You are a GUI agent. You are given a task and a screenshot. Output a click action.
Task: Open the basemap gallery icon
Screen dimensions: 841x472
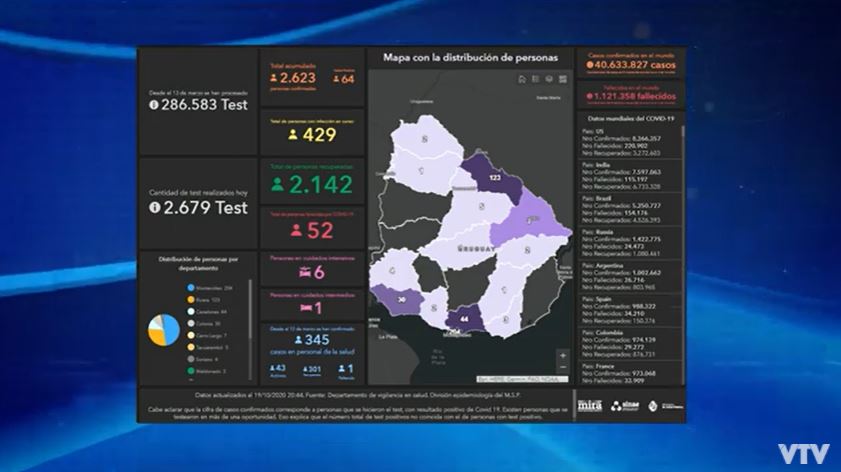[564, 79]
